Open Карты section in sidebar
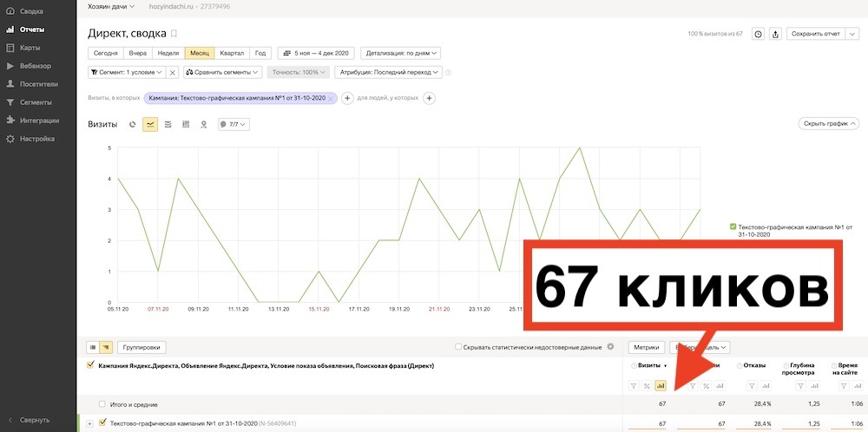This screenshot has height=432, width=868. point(23,48)
